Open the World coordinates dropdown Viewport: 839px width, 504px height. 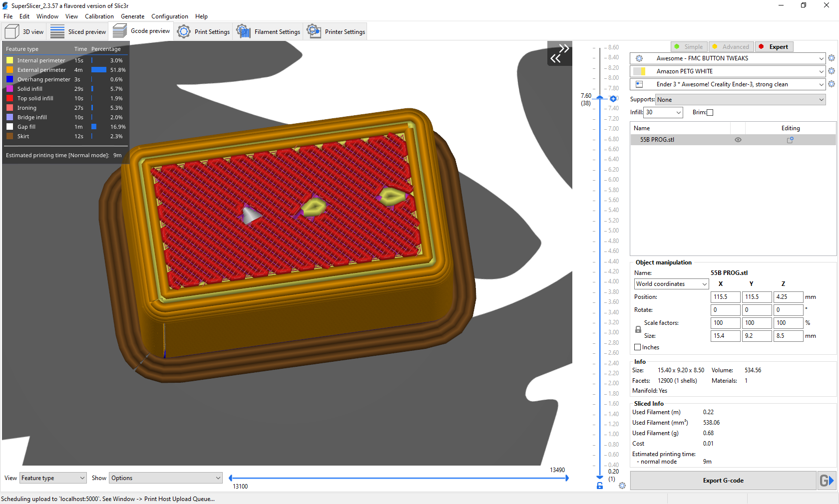(x=672, y=284)
